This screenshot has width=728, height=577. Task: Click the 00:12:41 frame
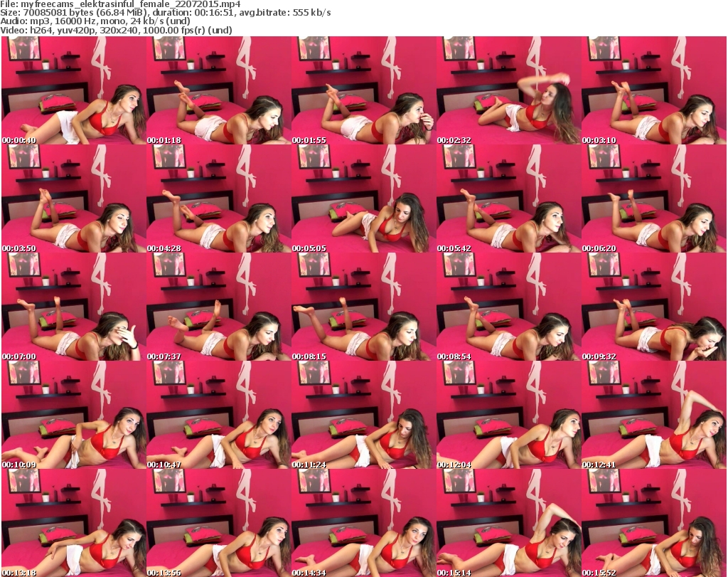click(654, 415)
